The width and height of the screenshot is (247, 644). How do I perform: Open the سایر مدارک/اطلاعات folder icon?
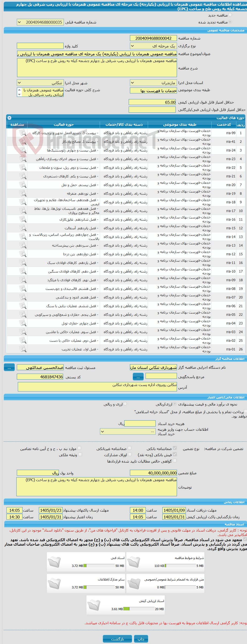coord(54,583)
